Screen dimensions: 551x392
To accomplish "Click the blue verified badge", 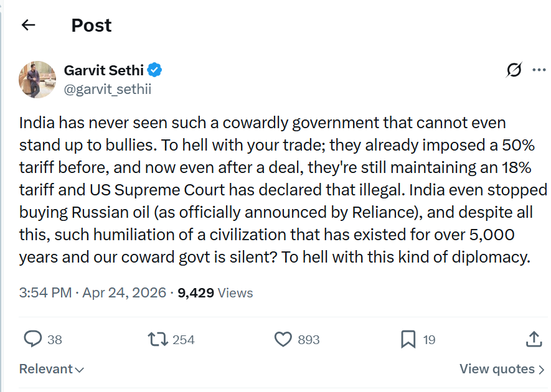I will pyautogui.click(x=154, y=70).
